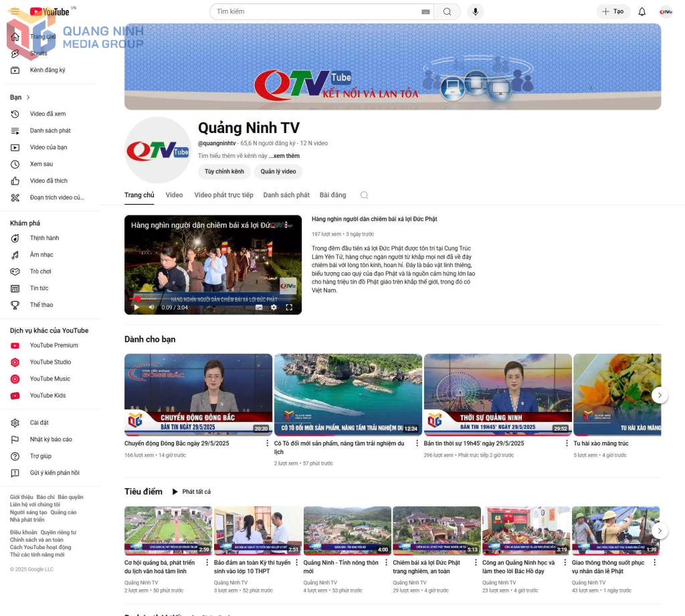This screenshot has width=685, height=616.
Task: Open YouTube Kids link
Action: pyautogui.click(x=47, y=395)
